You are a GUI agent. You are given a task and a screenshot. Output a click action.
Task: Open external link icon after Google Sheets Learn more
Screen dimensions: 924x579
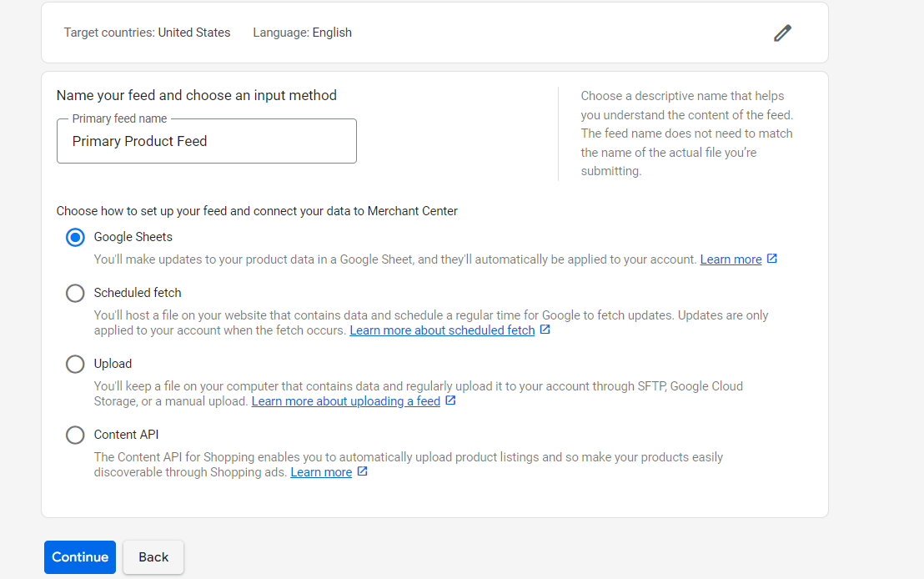point(772,259)
